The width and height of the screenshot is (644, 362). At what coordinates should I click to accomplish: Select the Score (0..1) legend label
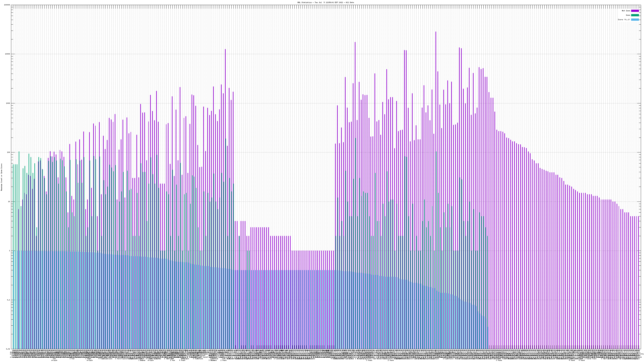pyautogui.click(x=624, y=20)
